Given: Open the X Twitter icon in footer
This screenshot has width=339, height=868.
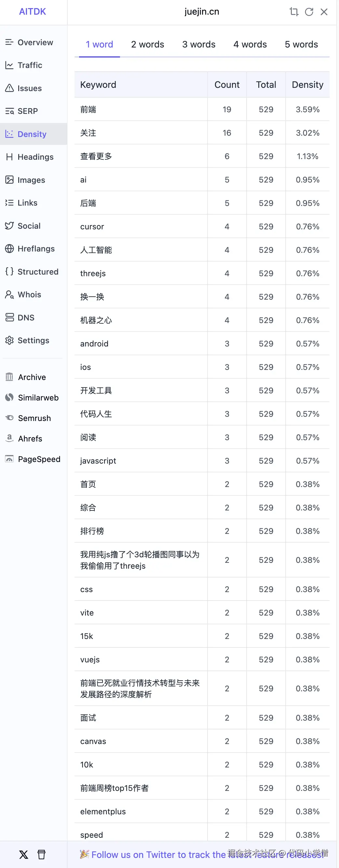Looking at the screenshot, I should click(24, 854).
